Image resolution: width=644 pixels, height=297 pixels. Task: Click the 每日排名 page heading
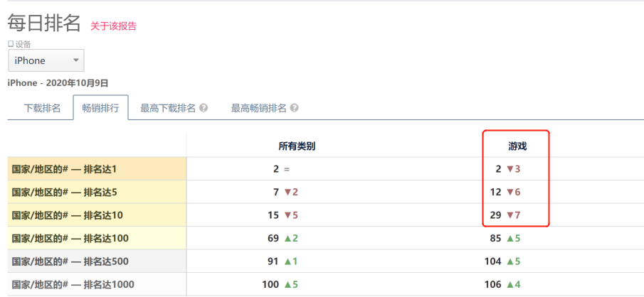coord(44,23)
